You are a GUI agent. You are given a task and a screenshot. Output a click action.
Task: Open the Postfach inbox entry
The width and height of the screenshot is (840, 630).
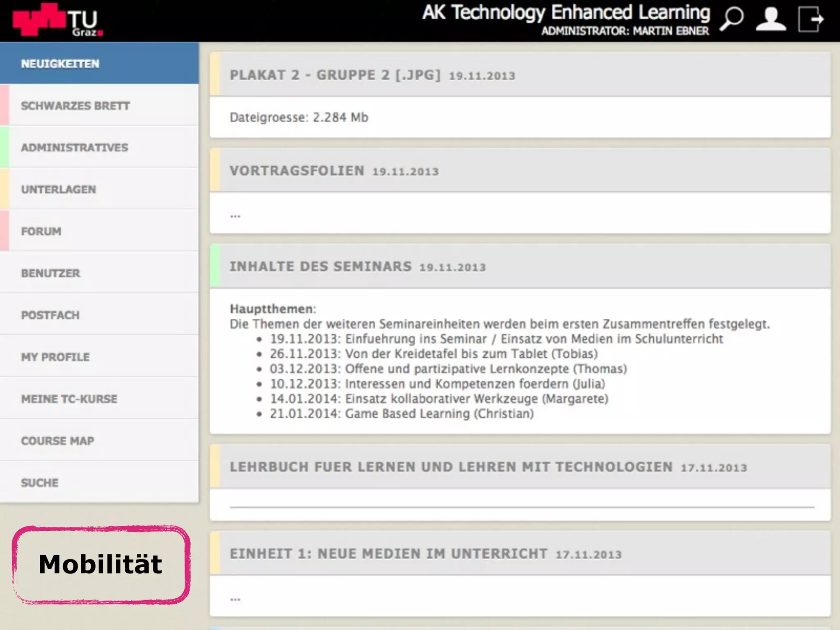pos(50,315)
